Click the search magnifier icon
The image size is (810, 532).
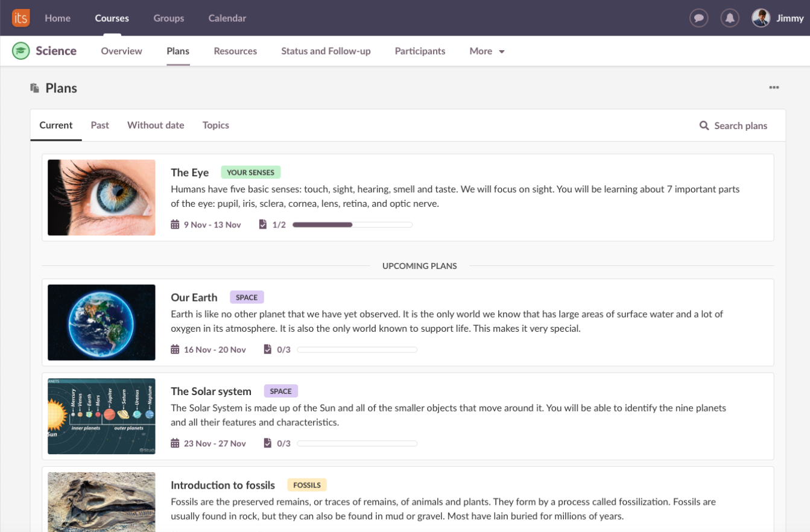(704, 125)
